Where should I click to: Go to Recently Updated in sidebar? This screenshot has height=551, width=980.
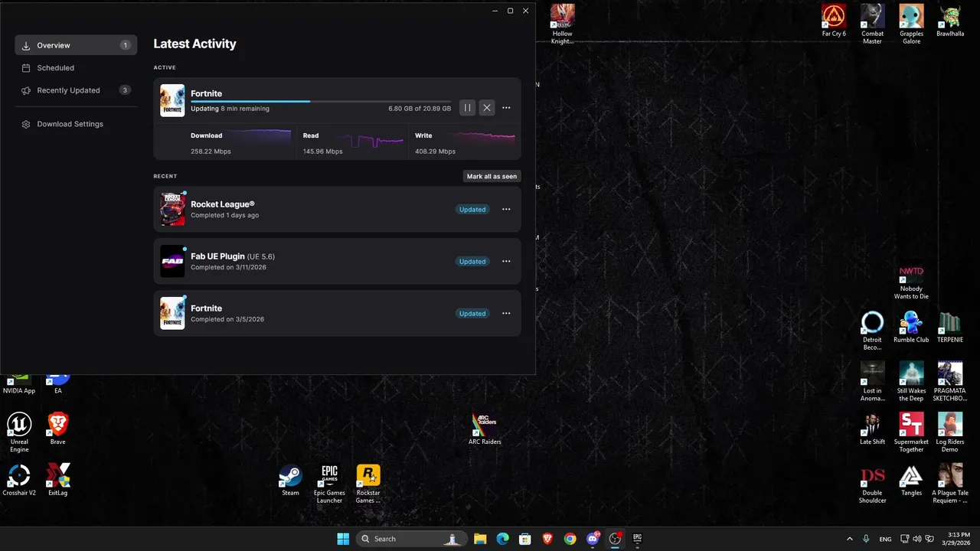coord(76,90)
